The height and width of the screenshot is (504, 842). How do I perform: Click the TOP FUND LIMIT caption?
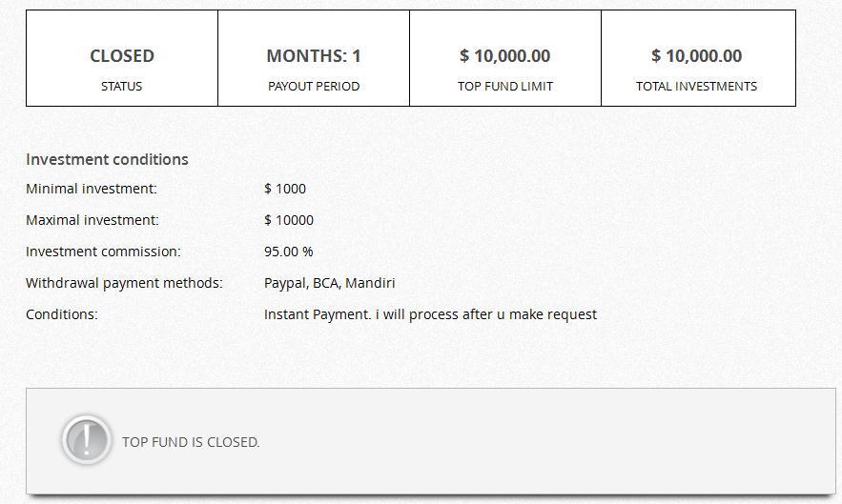(x=505, y=86)
